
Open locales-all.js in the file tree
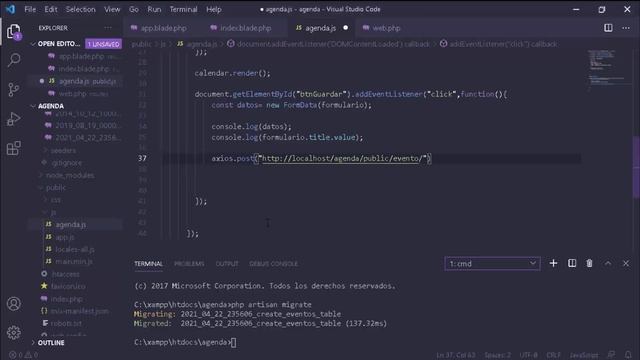74,249
